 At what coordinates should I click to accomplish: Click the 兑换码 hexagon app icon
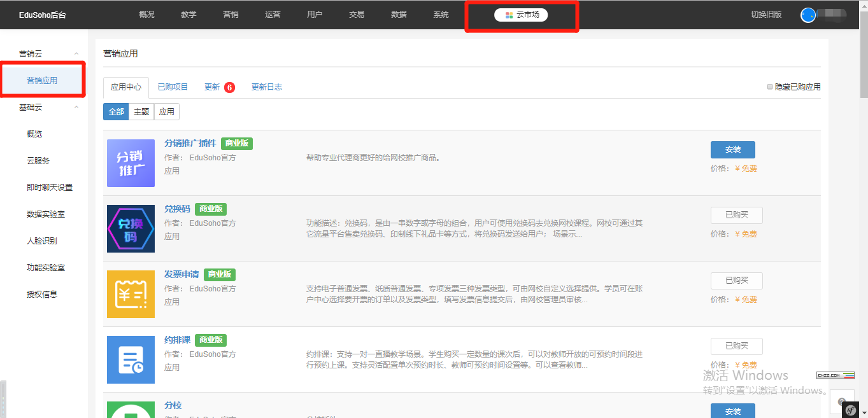[131, 228]
